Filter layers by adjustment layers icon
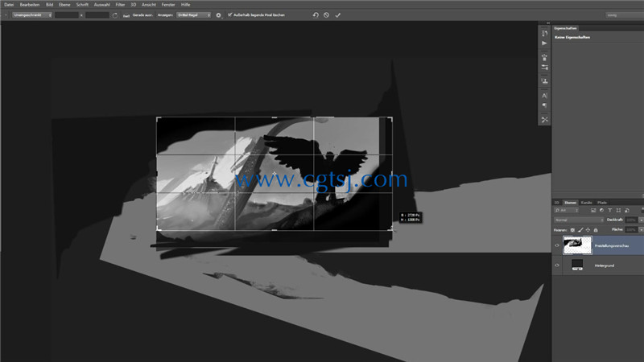Viewport: 644px width, 362px height. click(x=601, y=210)
